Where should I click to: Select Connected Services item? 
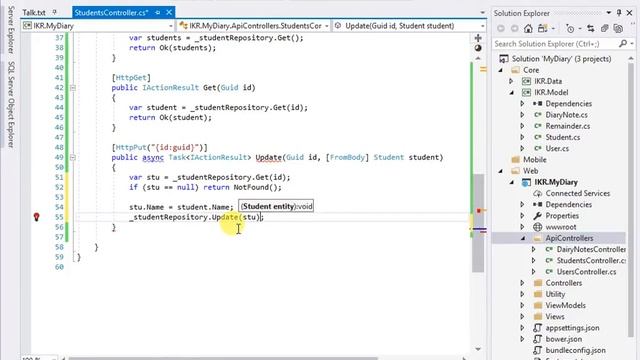click(x=578, y=193)
